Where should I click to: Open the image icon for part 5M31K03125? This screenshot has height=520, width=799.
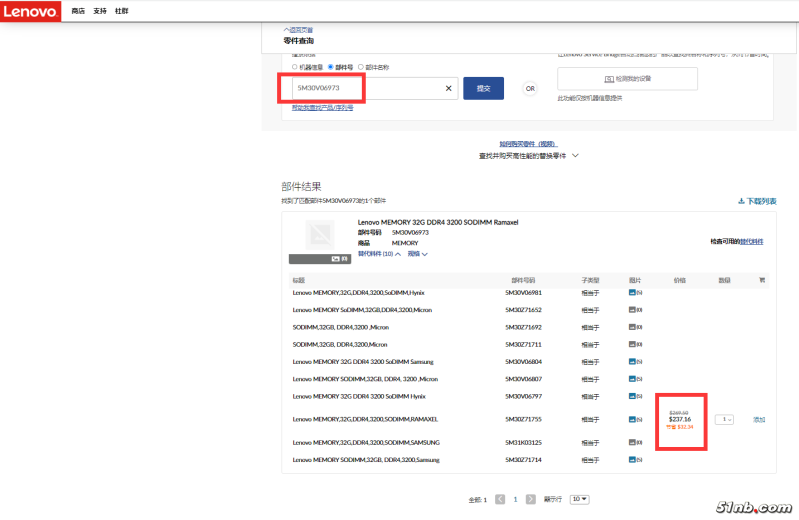pos(634,442)
